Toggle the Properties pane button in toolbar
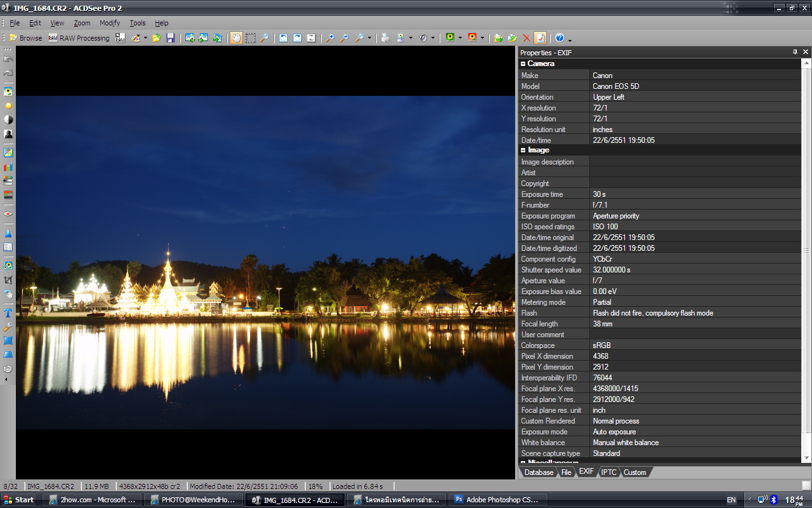Viewport: 812px width, 508px height. 540,38
